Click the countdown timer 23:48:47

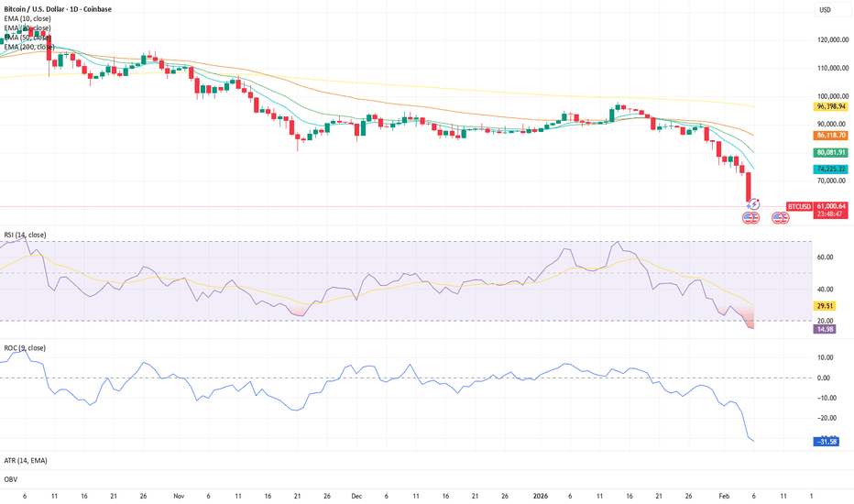point(831,214)
